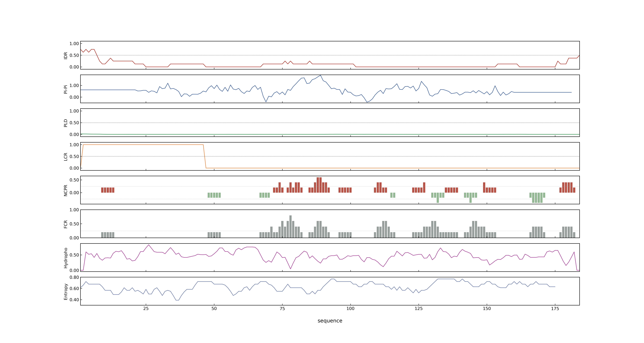The image size is (644, 343).
Task: Click the Hydropho curve peak near position 26
Action: point(149,245)
